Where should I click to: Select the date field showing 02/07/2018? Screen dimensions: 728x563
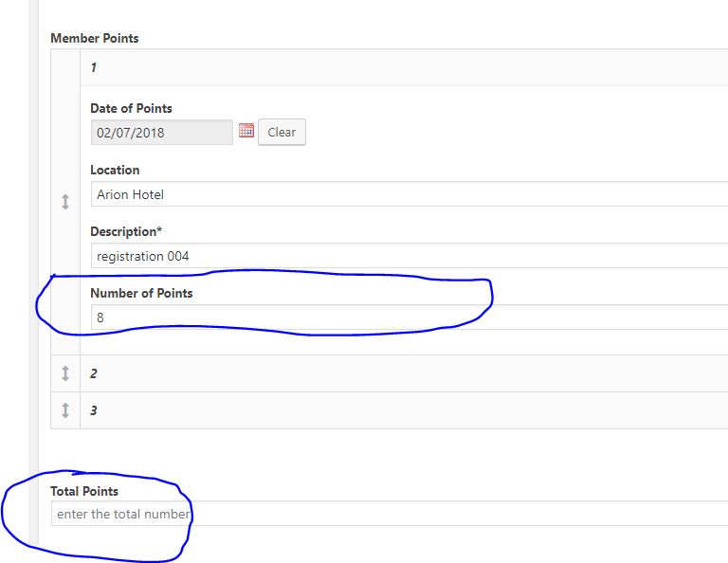[x=161, y=133]
